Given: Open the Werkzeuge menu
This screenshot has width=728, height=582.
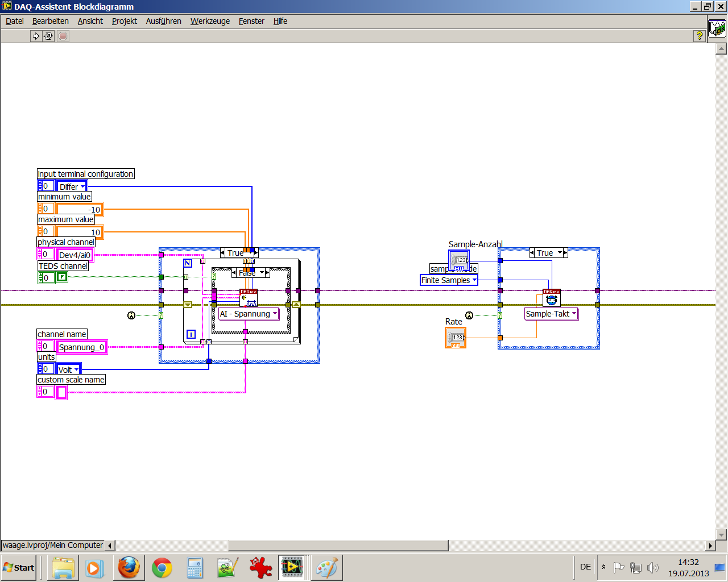Looking at the screenshot, I should tap(210, 21).
